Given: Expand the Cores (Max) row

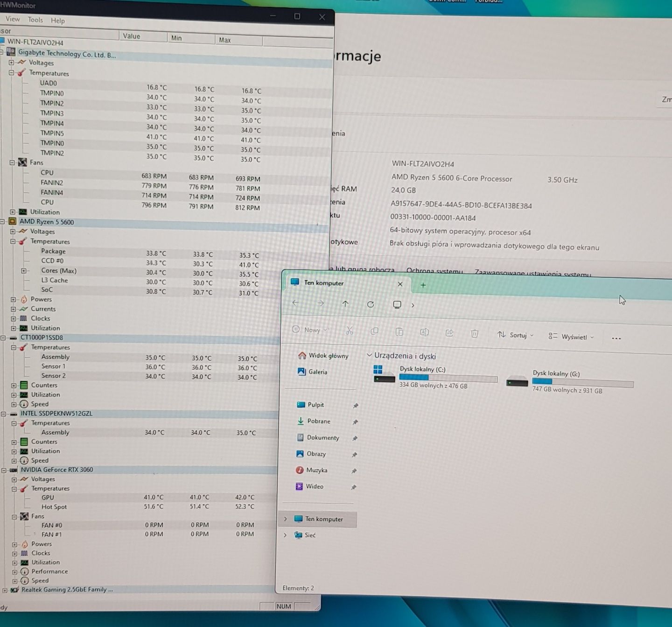Looking at the screenshot, I should 24,271.
